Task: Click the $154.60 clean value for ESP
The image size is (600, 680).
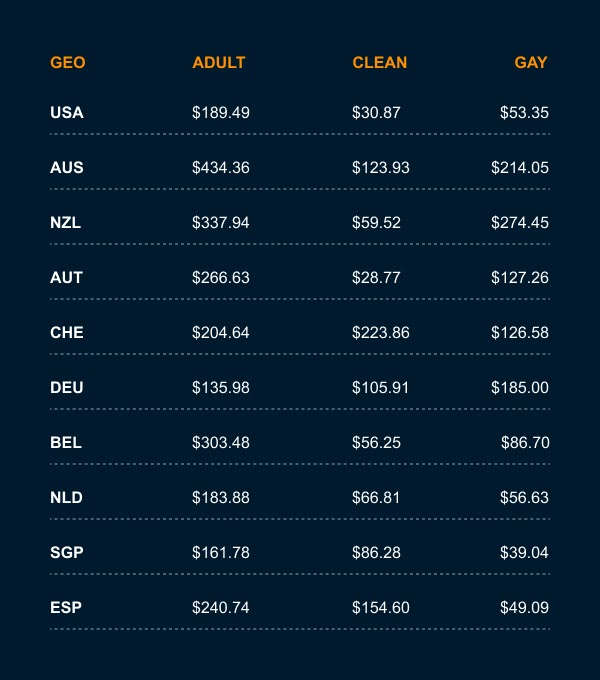Action: click(x=381, y=607)
